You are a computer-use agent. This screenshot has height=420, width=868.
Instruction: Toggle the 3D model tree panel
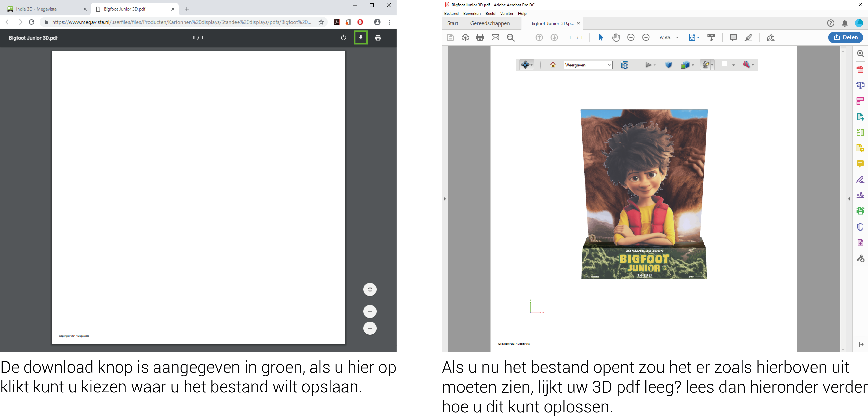624,65
